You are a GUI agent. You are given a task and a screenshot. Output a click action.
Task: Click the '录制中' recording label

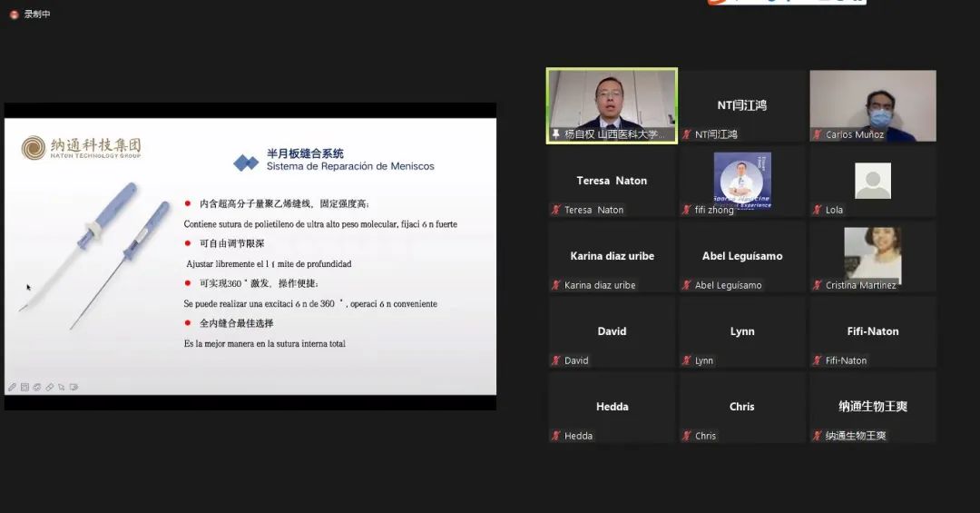click(37, 15)
